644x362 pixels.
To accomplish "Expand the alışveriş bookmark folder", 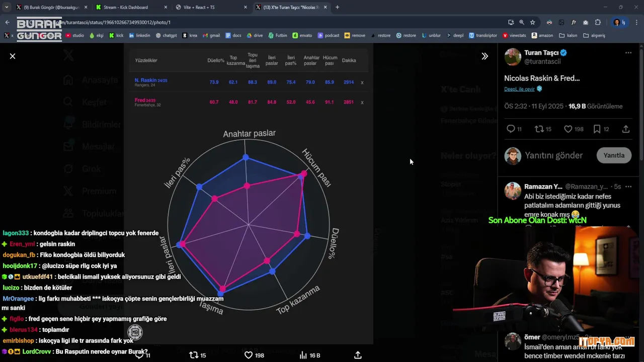I will click(594, 35).
